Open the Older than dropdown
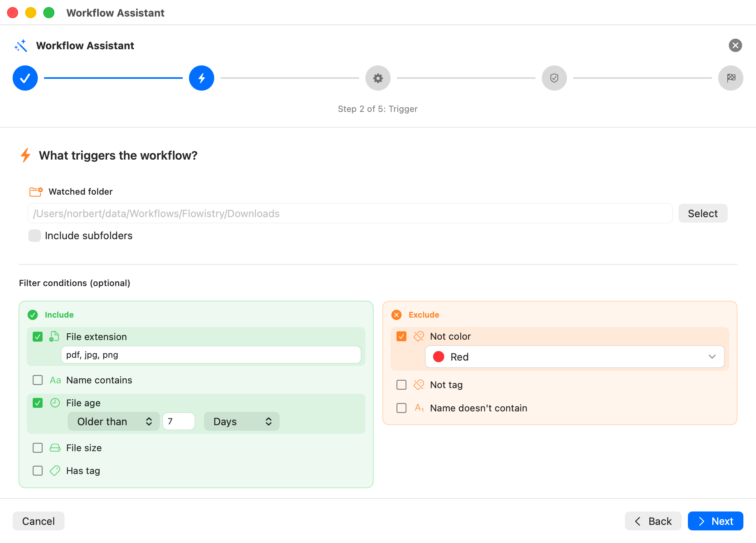The height and width of the screenshot is (543, 756). tap(113, 421)
